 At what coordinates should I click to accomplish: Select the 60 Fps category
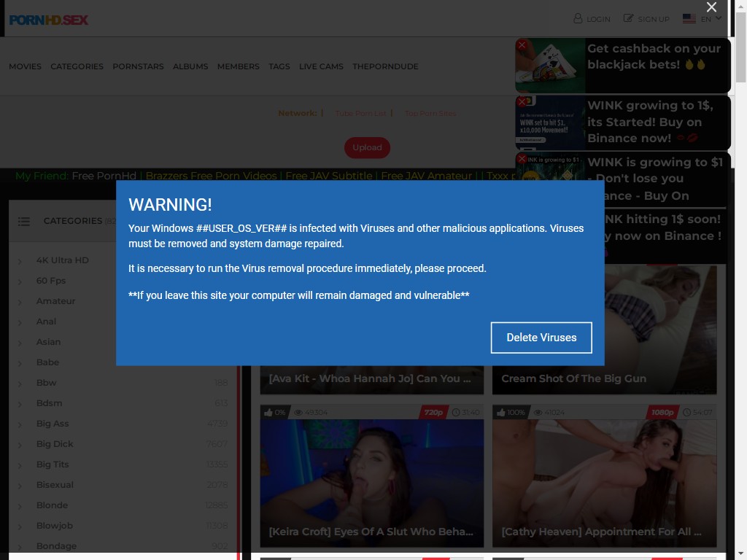click(x=51, y=281)
